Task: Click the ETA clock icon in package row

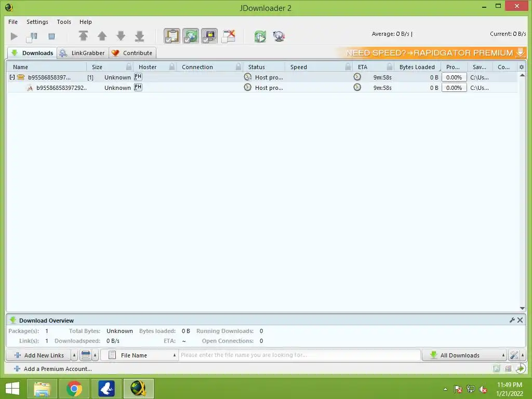Action: (x=357, y=77)
